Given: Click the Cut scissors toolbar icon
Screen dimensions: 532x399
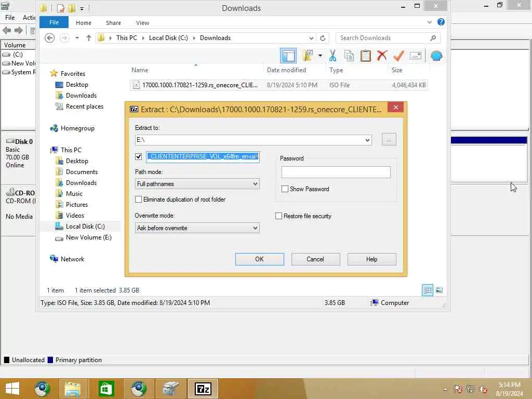Looking at the screenshot, I should click(x=332, y=56).
